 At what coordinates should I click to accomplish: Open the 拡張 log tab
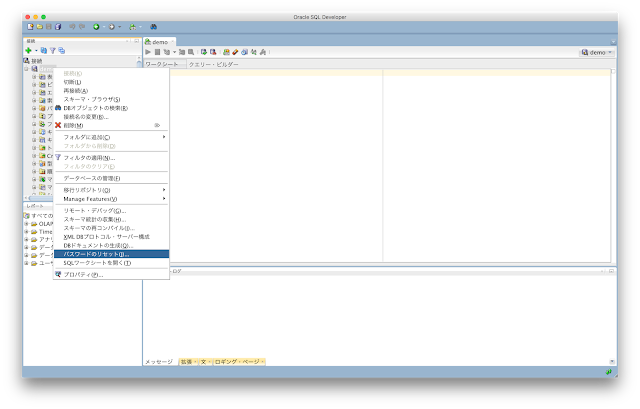(188, 362)
